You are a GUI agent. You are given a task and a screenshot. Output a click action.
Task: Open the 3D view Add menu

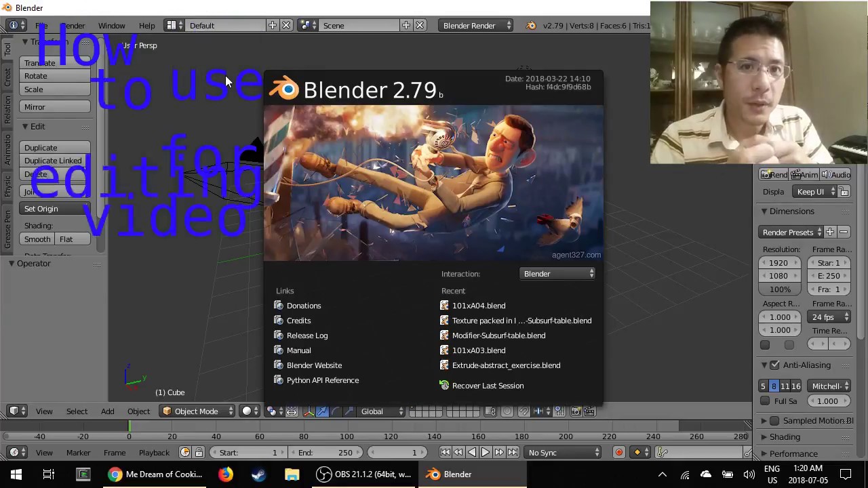(107, 411)
